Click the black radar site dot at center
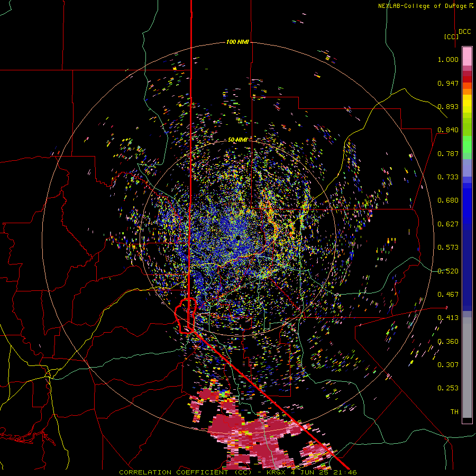Viewport: 476px width, 476px height. tap(239, 237)
